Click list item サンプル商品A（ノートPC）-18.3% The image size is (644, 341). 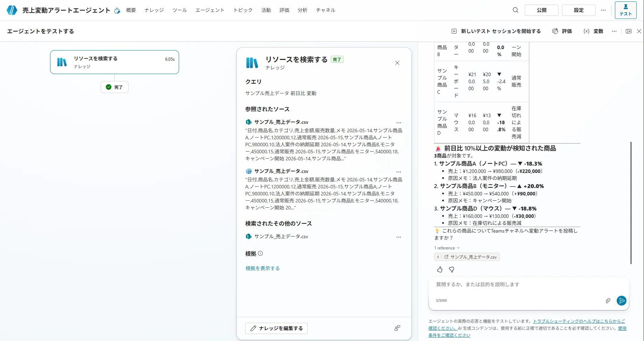491,163
